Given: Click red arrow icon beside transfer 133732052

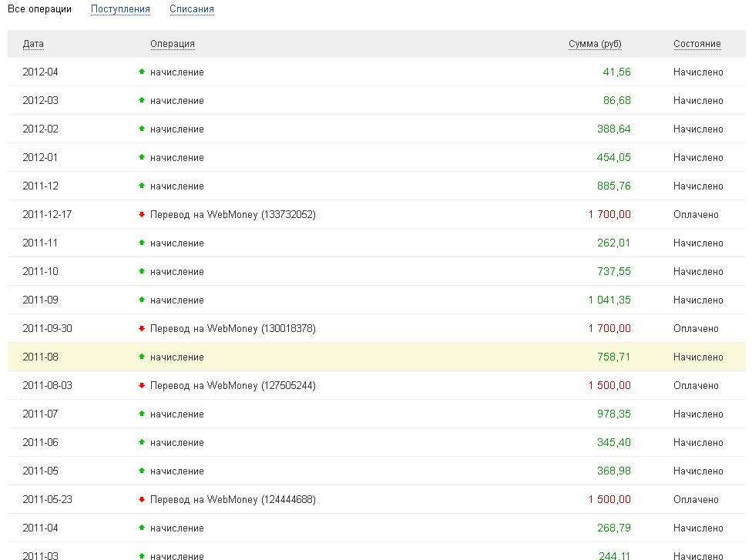Looking at the screenshot, I should coord(141,215).
